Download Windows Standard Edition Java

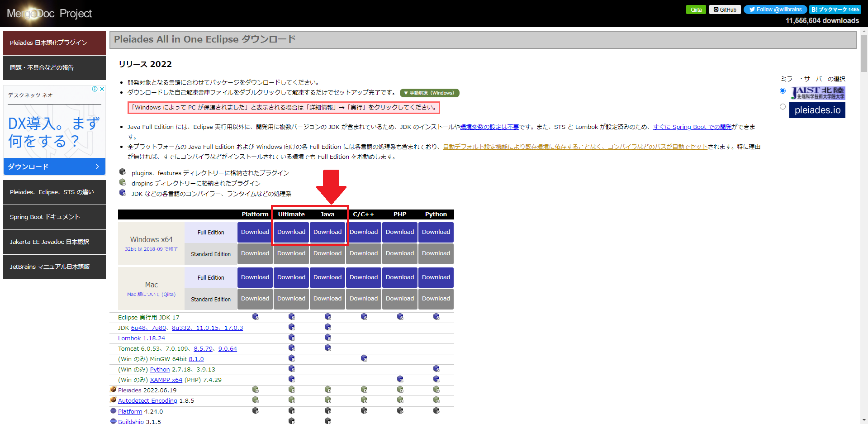tap(327, 253)
